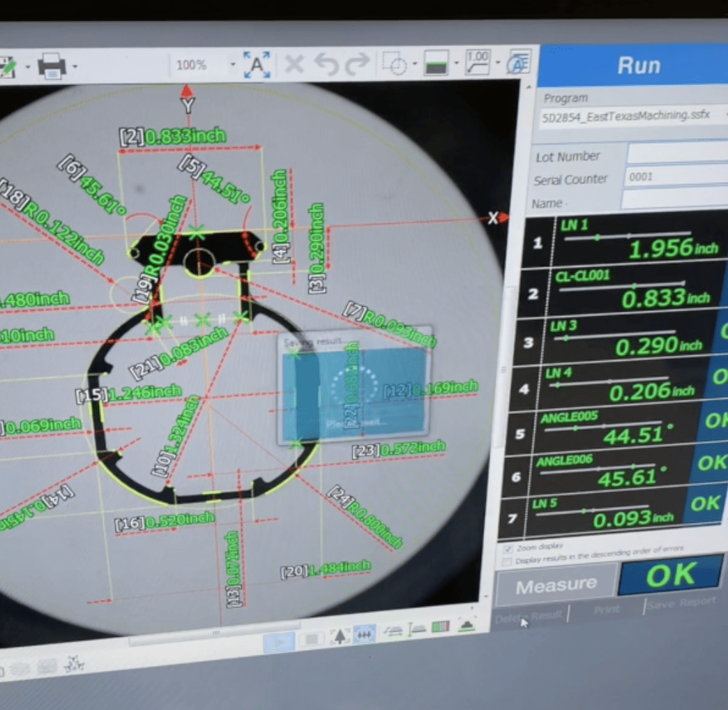Click the Print button below Measure
The width and height of the screenshot is (728, 710).
[x=607, y=609]
